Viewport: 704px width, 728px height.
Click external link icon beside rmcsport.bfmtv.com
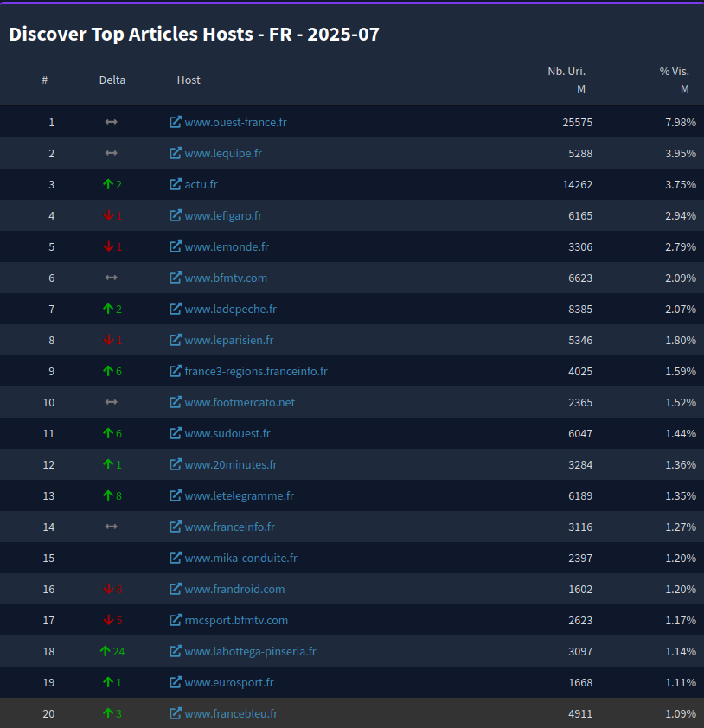click(x=175, y=620)
